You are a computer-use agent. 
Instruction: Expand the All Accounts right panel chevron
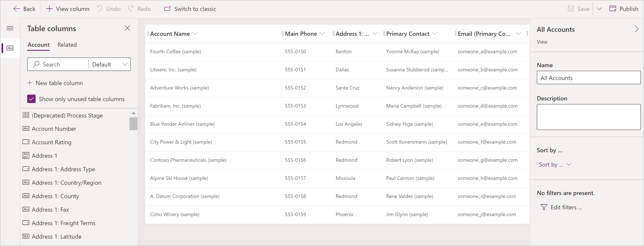pos(637,29)
